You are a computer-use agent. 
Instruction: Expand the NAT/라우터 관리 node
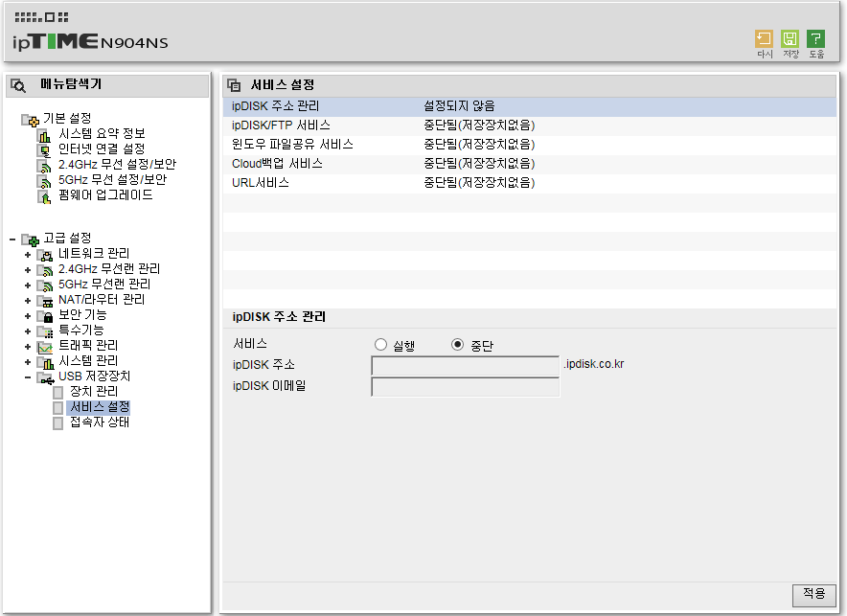coord(28,300)
